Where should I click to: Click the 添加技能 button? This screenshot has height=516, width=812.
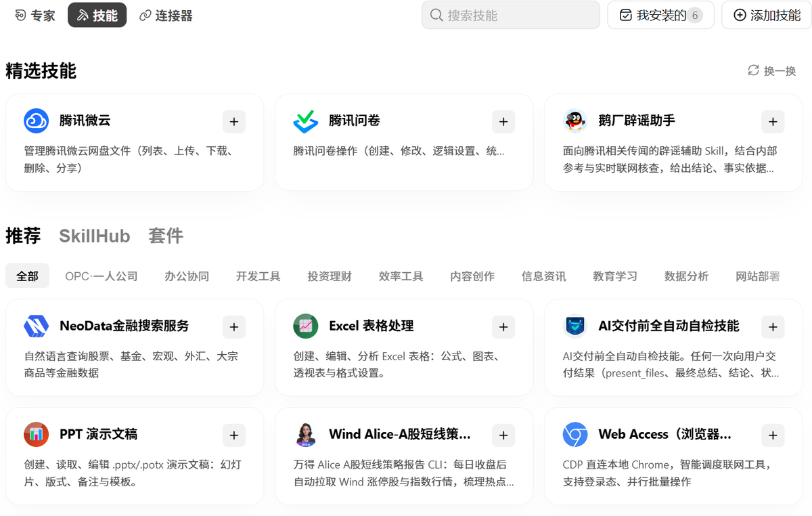(767, 15)
